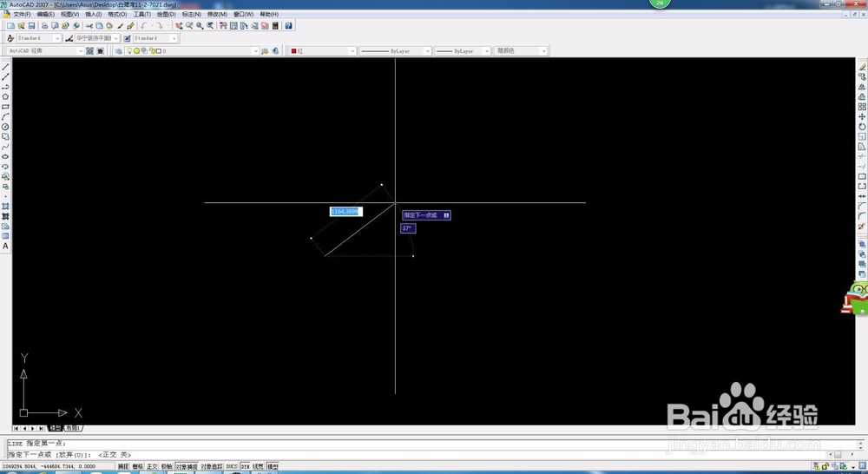
Task: Click the red color swatch labeled 红
Action: tap(294, 51)
